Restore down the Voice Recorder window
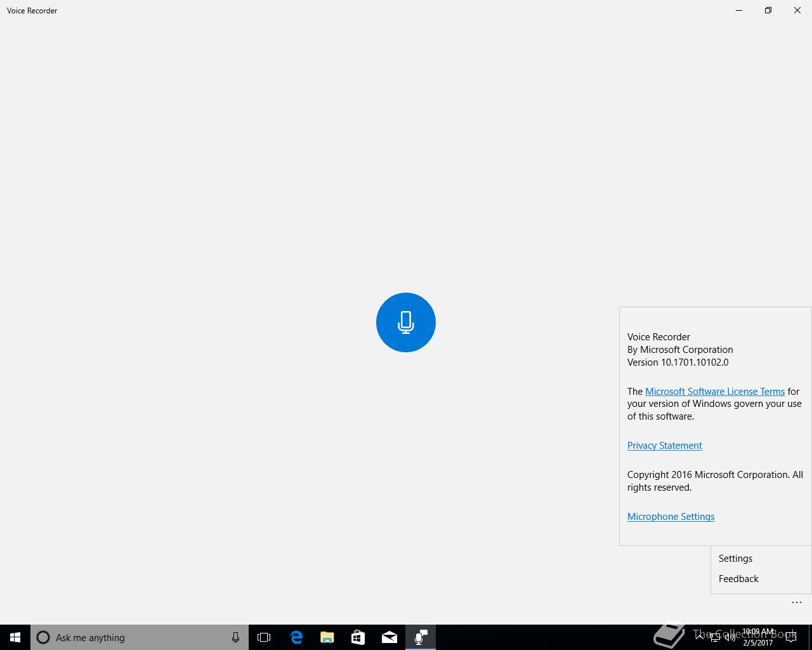Viewport: 812px width, 650px height. tap(768, 10)
